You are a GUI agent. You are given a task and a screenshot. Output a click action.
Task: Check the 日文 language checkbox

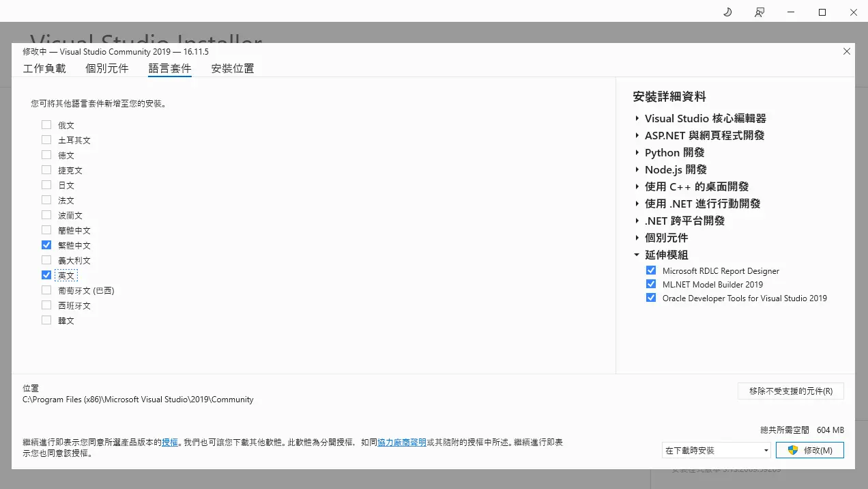click(46, 185)
